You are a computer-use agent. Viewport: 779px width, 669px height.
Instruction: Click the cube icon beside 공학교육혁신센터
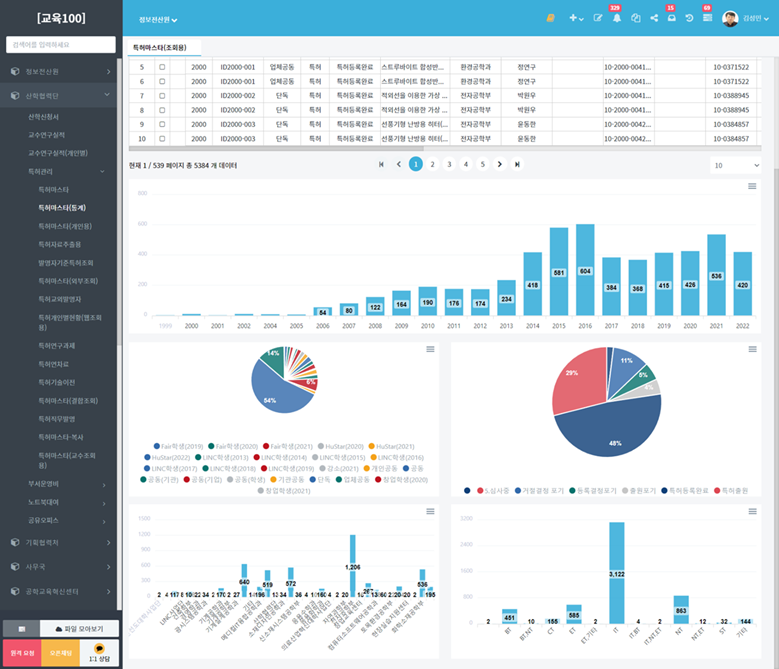(15, 591)
